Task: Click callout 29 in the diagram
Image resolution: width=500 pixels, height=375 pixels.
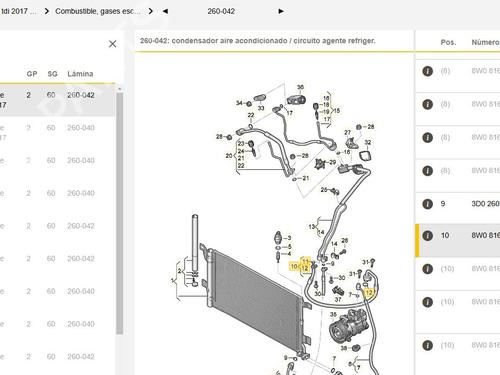Action: [x=333, y=162]
